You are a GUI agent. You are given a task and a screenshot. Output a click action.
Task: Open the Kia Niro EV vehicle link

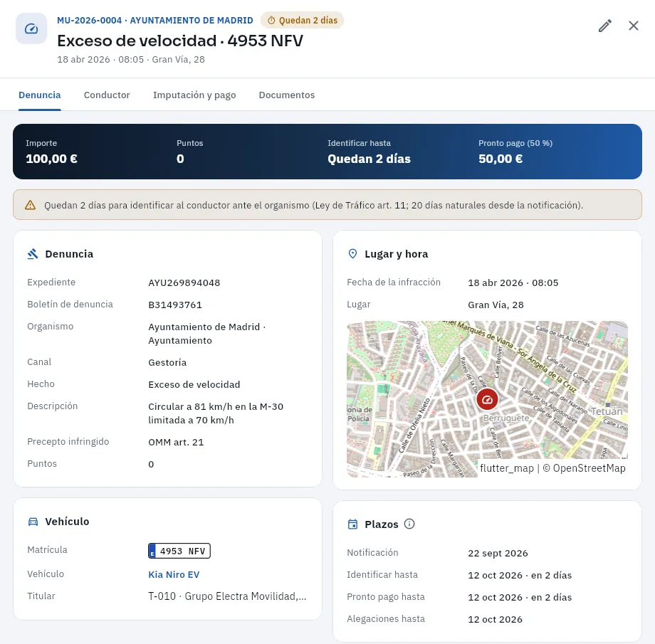(174, 575)
